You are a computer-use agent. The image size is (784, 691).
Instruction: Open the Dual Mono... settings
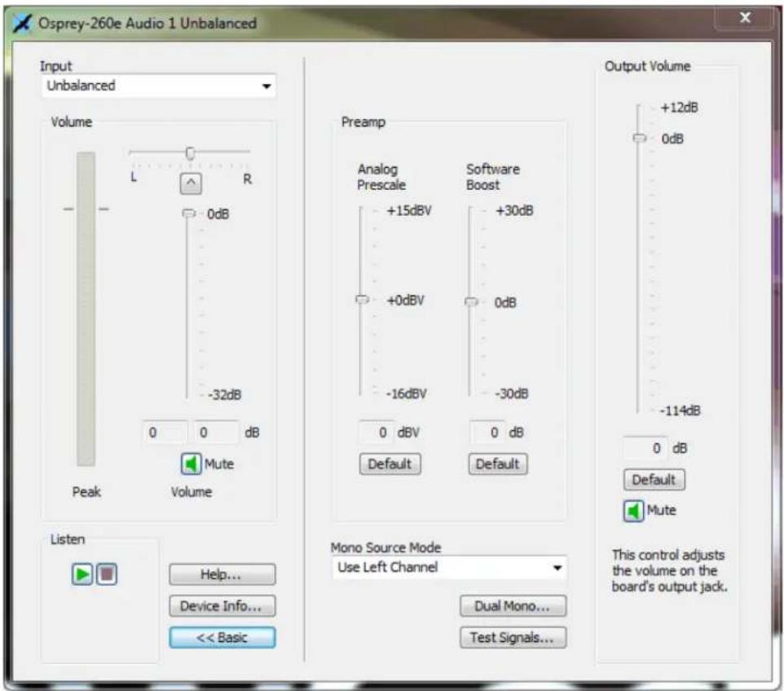(513, 606)
